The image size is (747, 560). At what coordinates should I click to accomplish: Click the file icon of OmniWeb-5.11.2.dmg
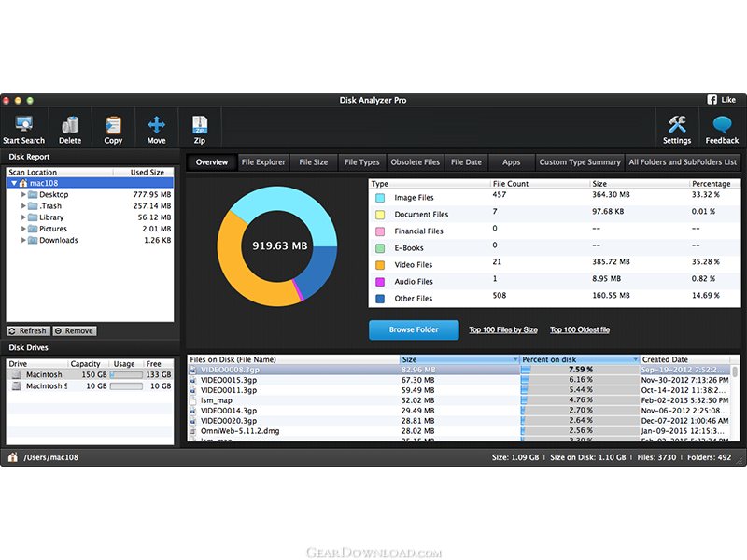(193, 431)
